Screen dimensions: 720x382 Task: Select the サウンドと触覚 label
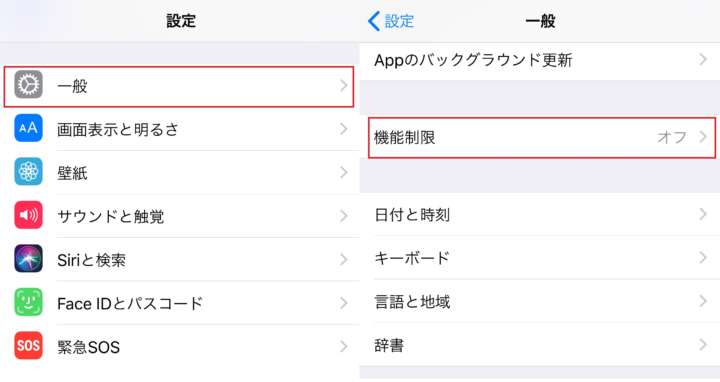(x=111, y=216)
